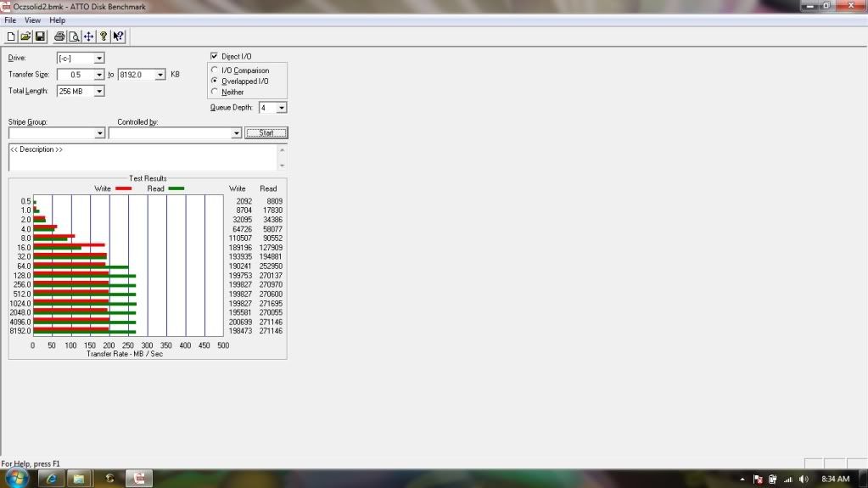868x488 pixels.
Task: Select the ATTO Disk Benchmark taskbar button
Action: 139,479
